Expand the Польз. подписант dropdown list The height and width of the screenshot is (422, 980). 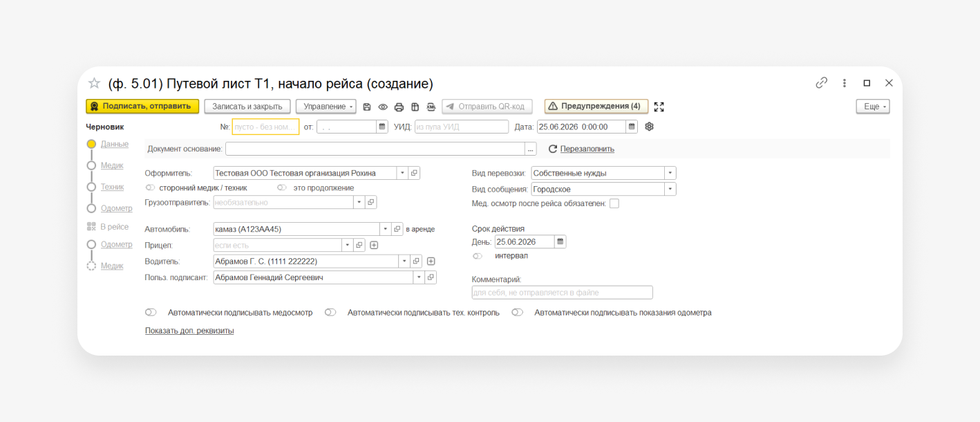coord(419,277)
